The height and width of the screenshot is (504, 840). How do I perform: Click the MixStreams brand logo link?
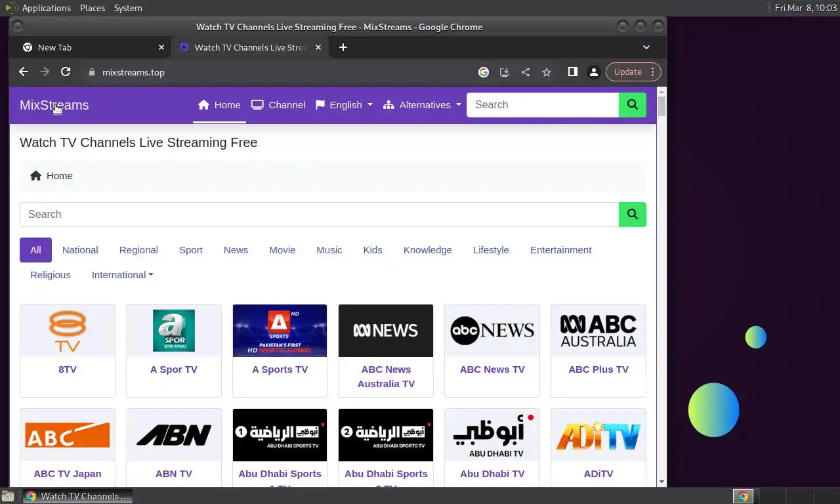point(54,105)
